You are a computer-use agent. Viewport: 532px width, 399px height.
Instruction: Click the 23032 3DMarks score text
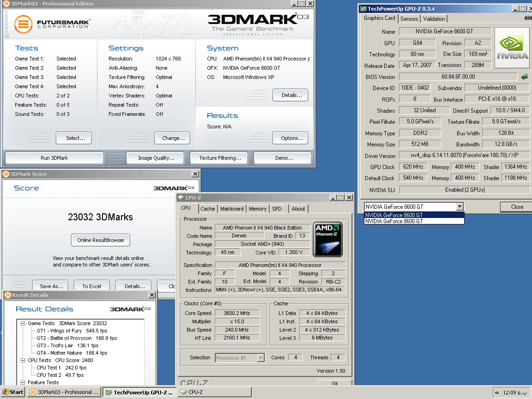[100, 217]
